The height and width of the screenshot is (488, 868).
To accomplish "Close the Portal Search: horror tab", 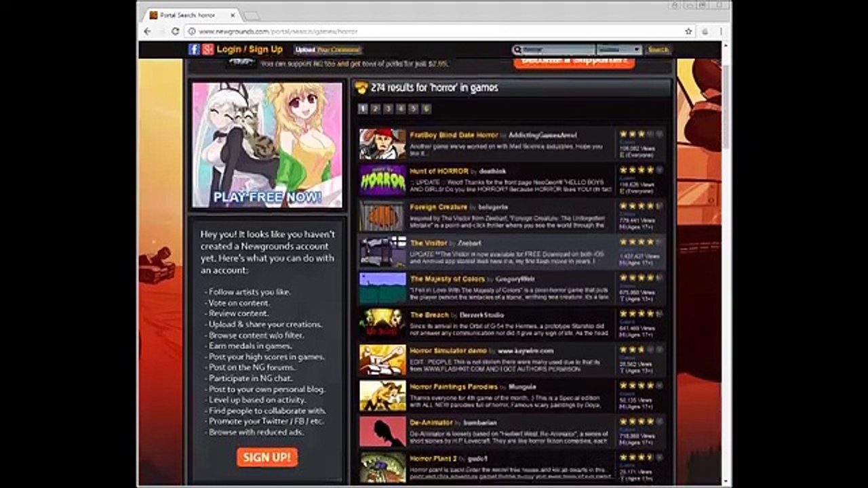I will (x=233, y=15).
